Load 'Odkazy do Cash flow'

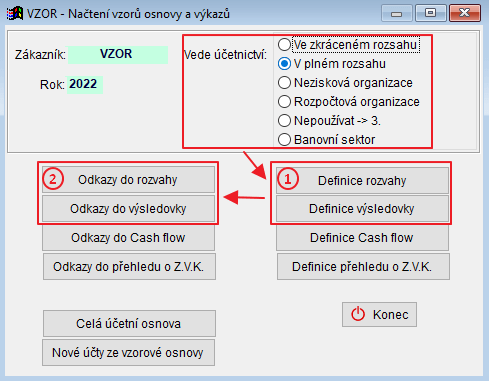tap(128, 238)
